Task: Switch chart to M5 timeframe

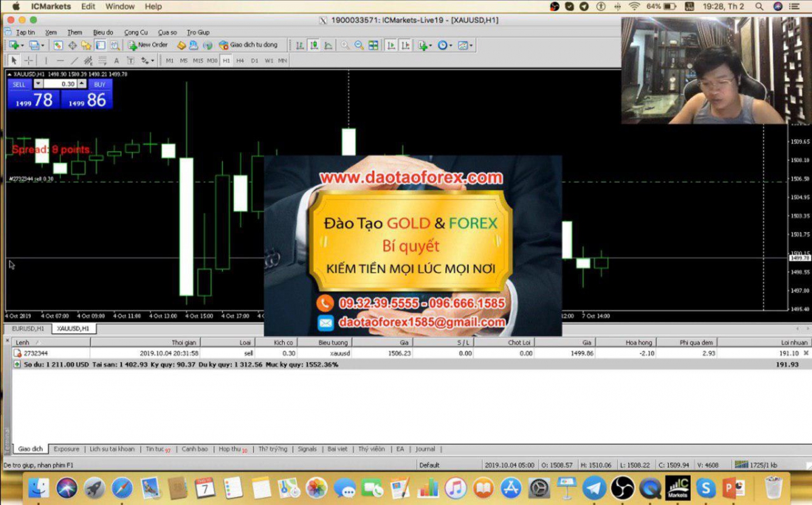Action: pos(183,61)
